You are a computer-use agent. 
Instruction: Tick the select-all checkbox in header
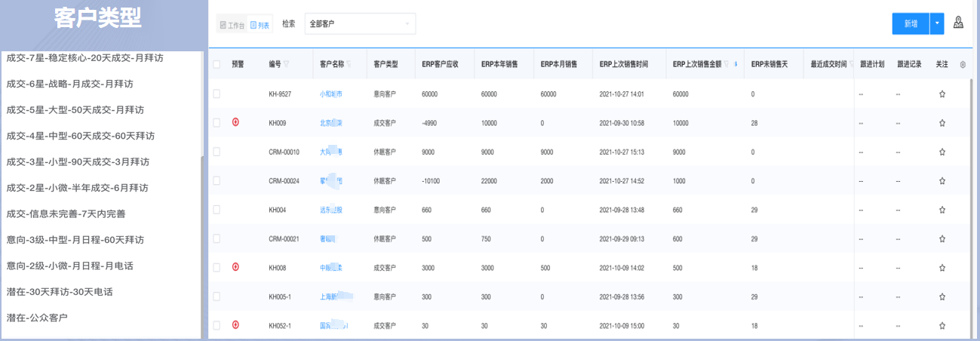[x=217, y=65]
